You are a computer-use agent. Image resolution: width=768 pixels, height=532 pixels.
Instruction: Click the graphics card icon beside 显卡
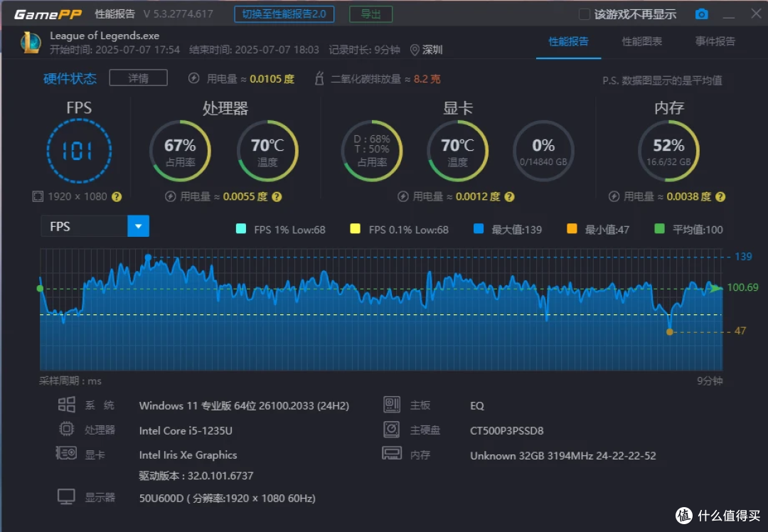pos(66,453)
